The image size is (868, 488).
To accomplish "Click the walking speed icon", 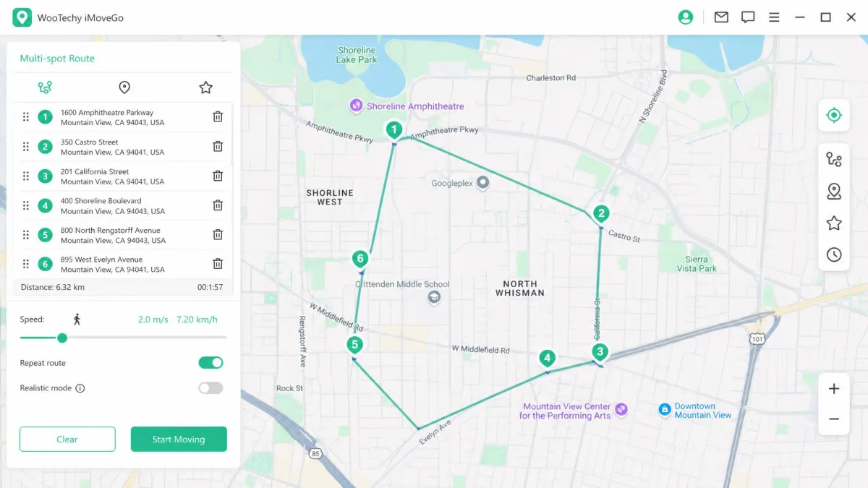I will click(77, 319).
